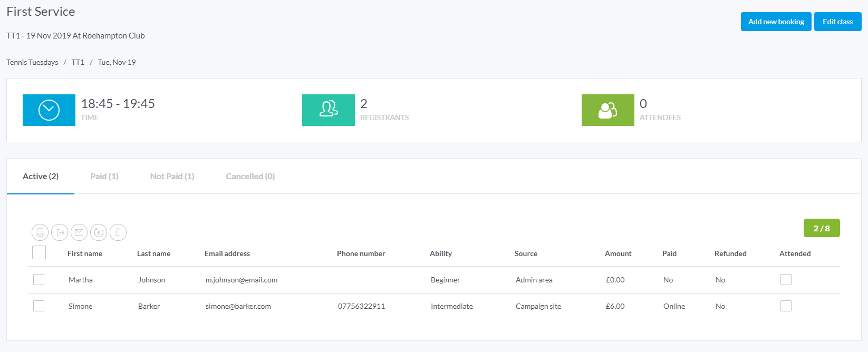Show the Cancelled (0) tab

point(250,177)
